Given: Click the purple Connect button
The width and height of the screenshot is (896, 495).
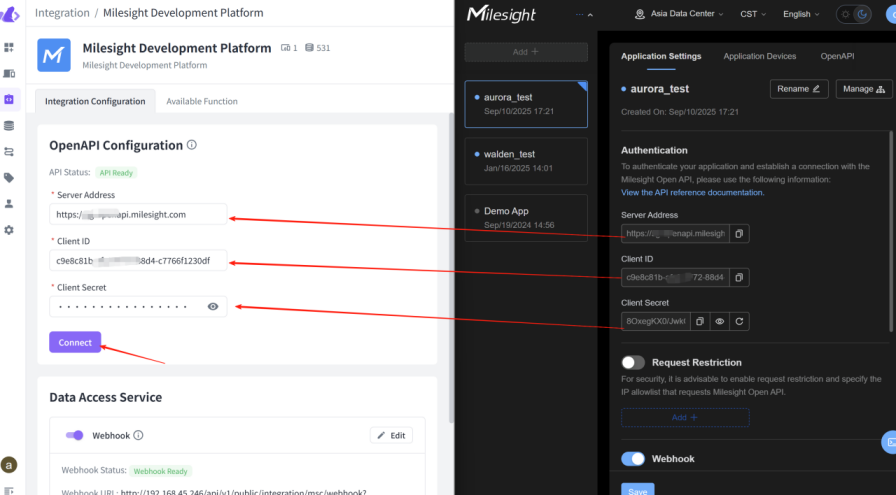Looking at the screenshot, I should 75,342.
